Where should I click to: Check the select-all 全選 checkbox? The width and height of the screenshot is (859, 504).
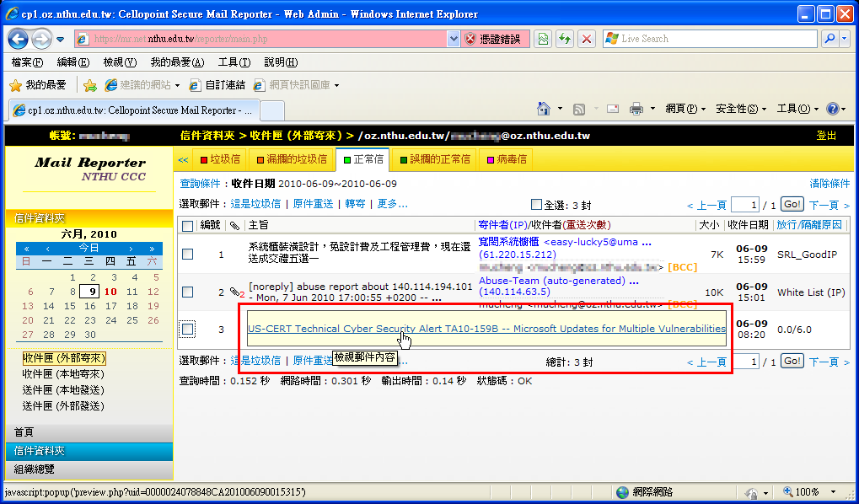pos(536,205)
